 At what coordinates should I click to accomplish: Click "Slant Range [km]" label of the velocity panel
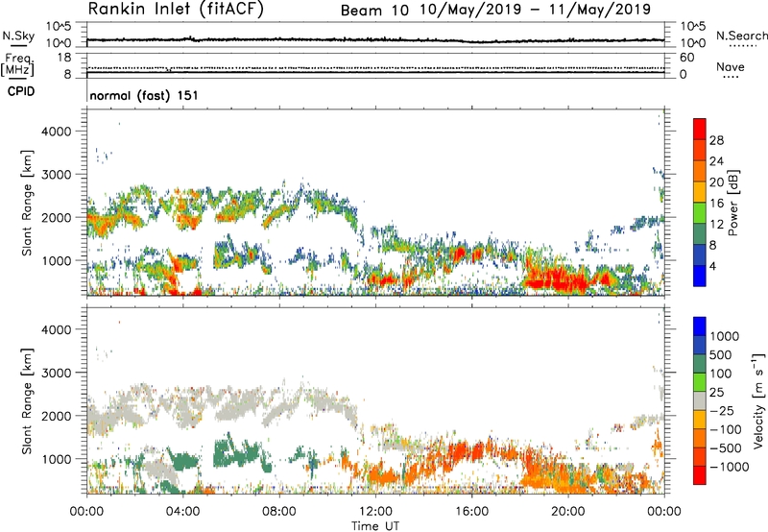27,401
